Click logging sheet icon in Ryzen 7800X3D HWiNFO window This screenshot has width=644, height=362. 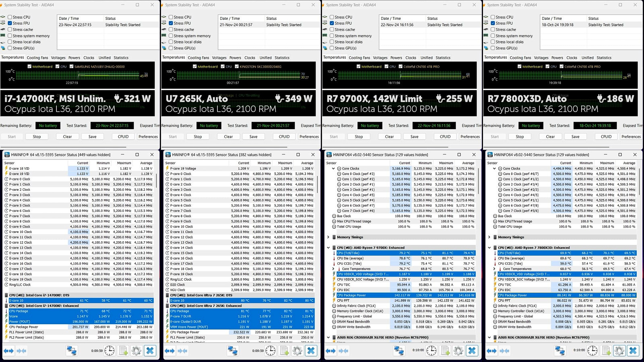(x=606, y=351)
